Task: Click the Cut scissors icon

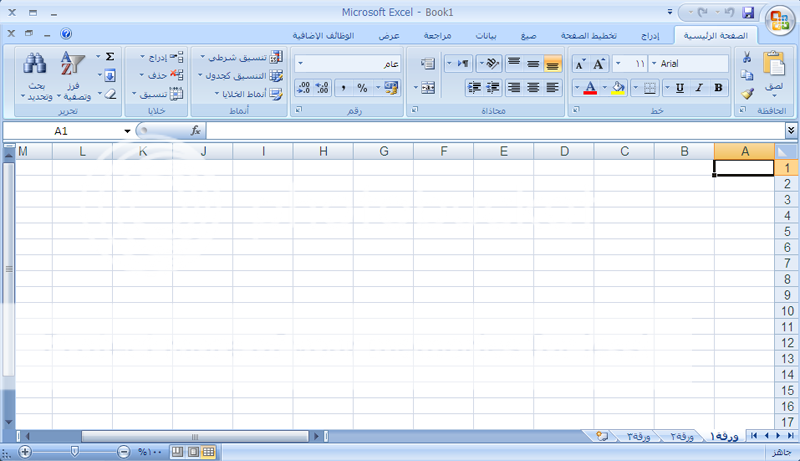Action: 747,57
